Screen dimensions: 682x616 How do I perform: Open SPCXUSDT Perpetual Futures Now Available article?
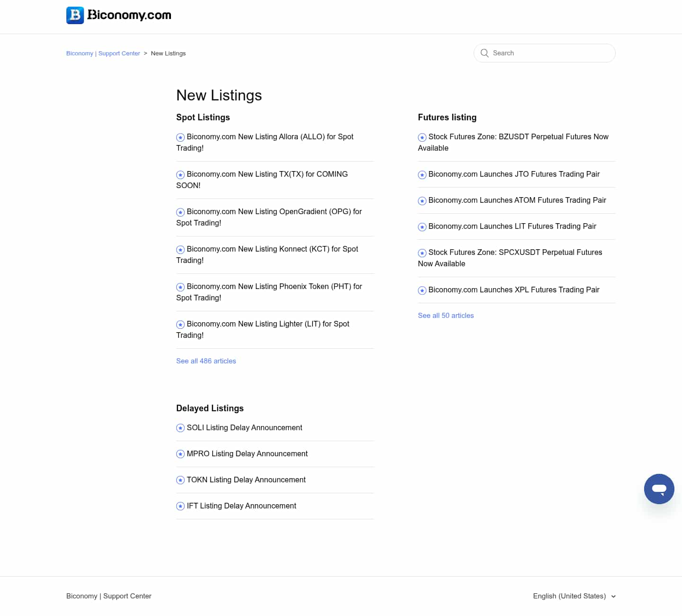(510, 258)
